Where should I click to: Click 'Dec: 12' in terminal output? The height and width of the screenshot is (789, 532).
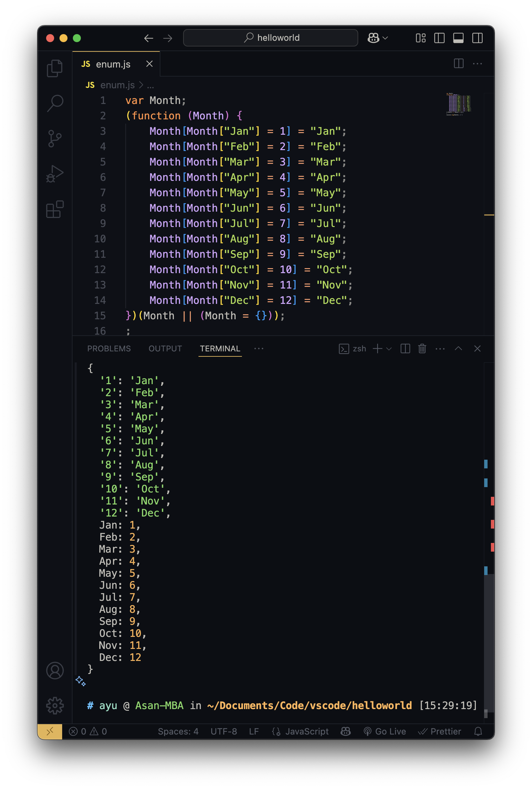click(120, 657)
